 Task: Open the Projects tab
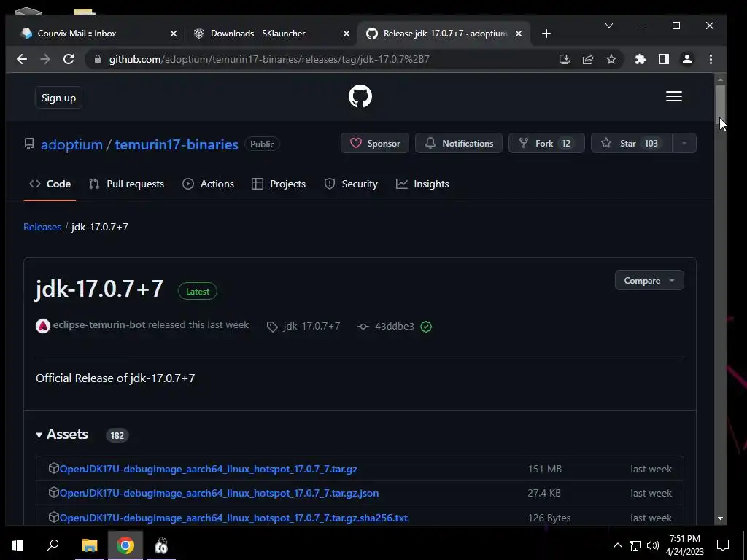point(279,184)
